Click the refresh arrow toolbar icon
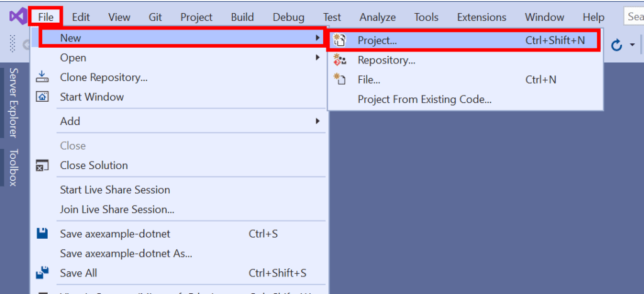644x294 pixels. pos(617,45)
